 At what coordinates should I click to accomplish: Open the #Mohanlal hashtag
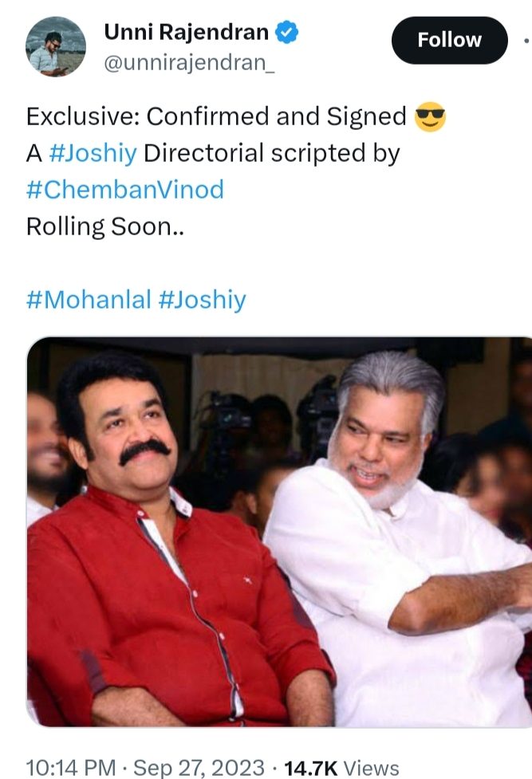click(x=89, y=300)
